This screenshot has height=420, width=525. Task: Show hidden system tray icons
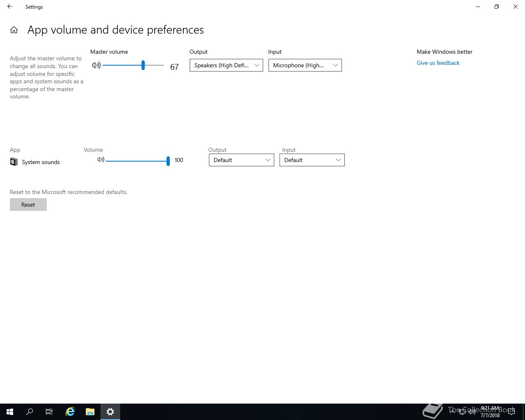coord(452,412)
